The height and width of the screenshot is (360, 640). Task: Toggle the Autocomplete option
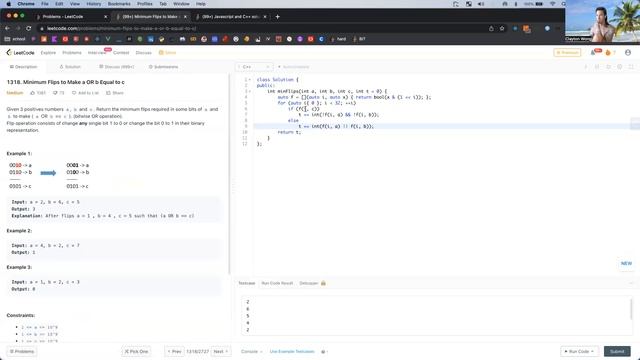click(294, 67)
